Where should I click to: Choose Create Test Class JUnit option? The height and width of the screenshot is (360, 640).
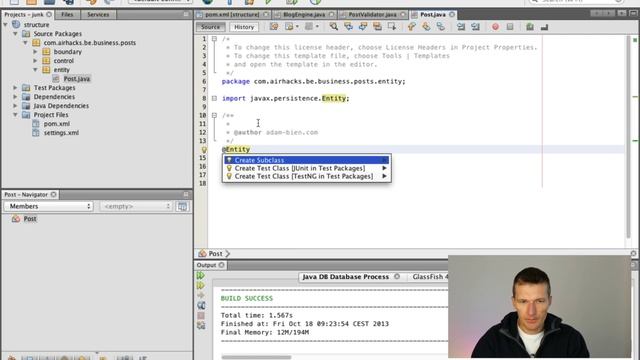(x=307, y=168)
